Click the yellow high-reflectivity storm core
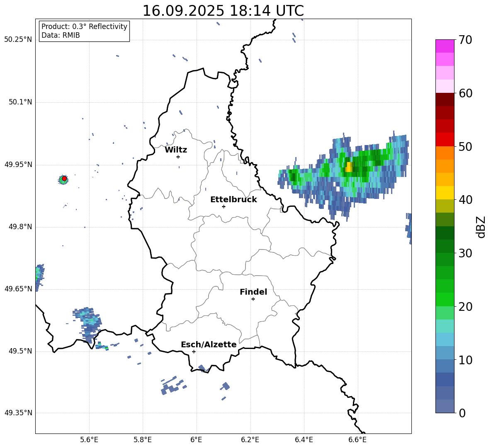Viewport: 491px width, 448px height. [x=348, y=167]
